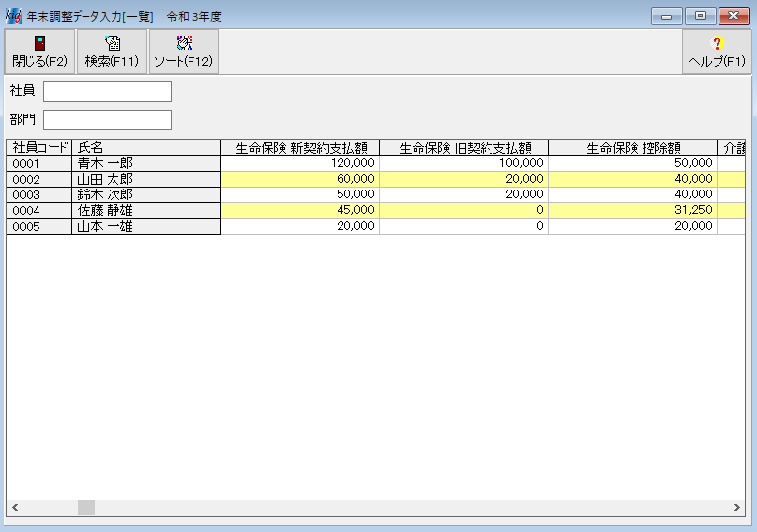757x532 pixels.
Task: Click the application icon in title bar
Action: point(13,17)
